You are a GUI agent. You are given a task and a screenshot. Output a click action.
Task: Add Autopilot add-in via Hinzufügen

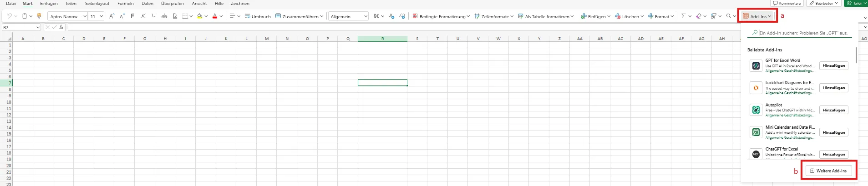click(x=833, y=110)
